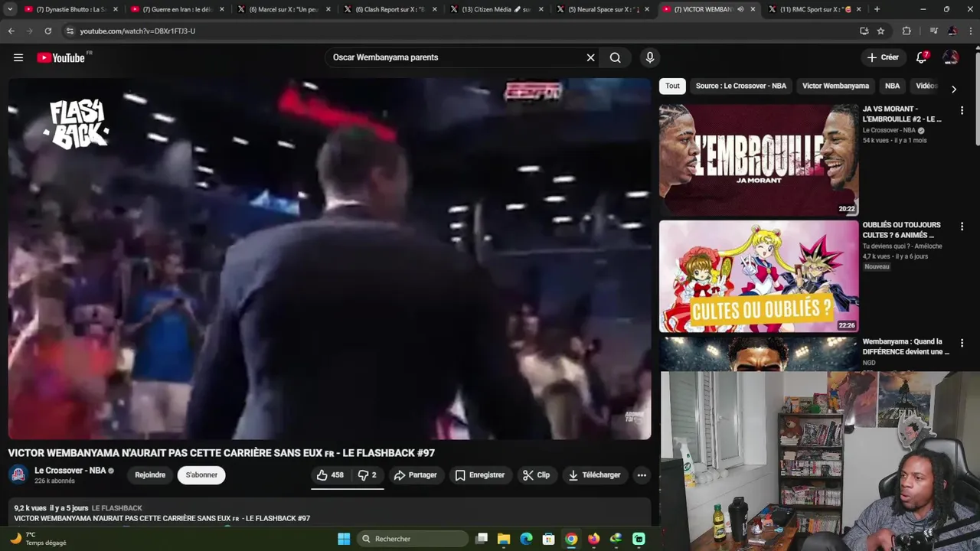Switch to Neural Space sur X tab
Screen dimensions: 980x551
click(603, 9)
